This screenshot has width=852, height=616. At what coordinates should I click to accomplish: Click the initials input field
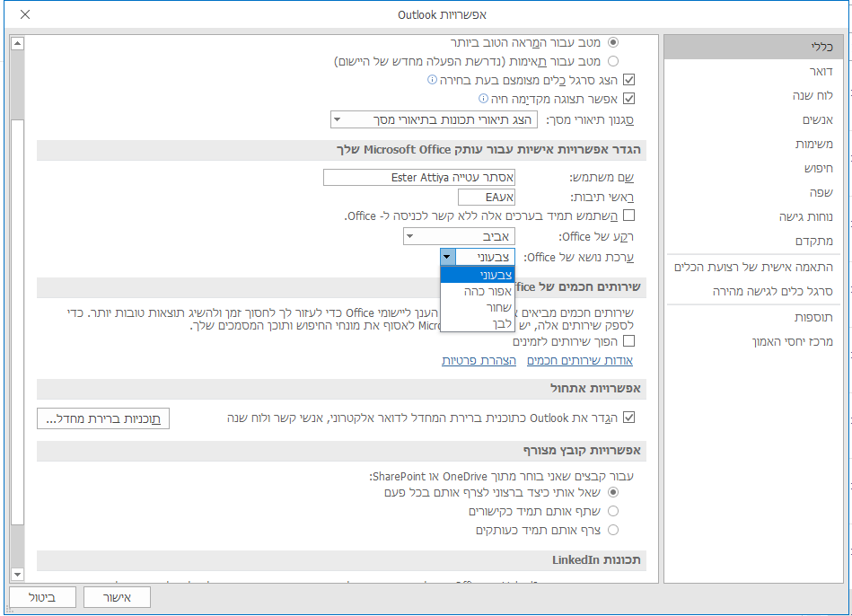487,197
